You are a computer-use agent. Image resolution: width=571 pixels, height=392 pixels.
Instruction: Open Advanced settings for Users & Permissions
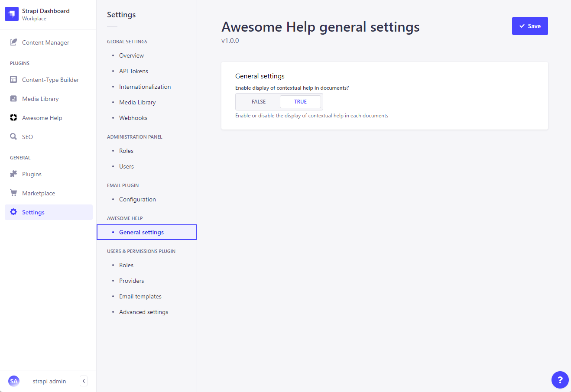[143, 312]
